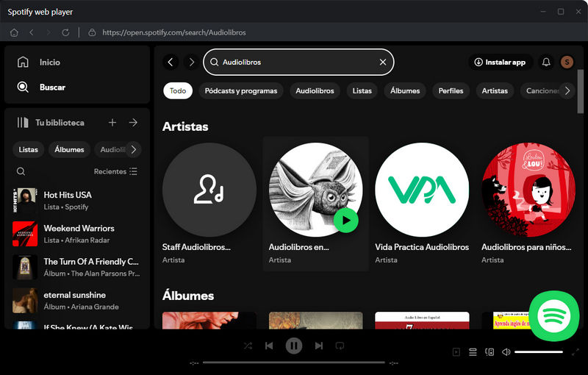Go to Inicio home icon in sidebar
Screen dimensions: 588x375
click(23, 62)
